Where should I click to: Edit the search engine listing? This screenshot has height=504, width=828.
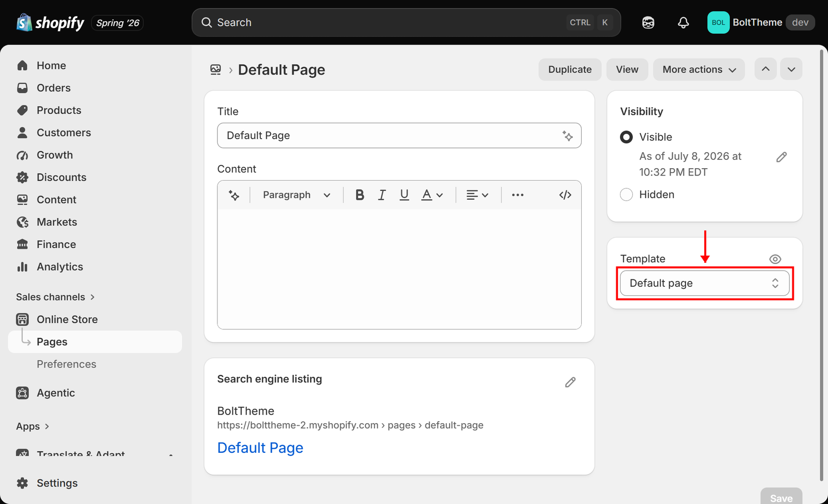570,382
